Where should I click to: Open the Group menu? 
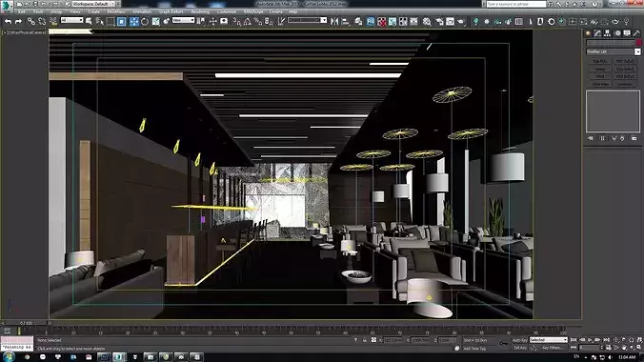(56, 12)
